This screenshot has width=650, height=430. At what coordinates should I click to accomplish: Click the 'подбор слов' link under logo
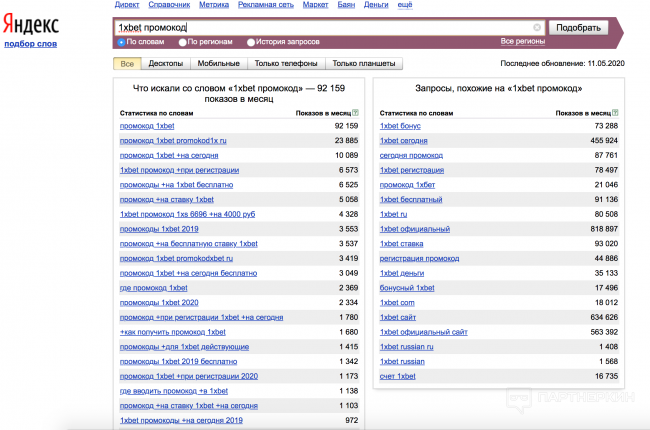[30, 44]
